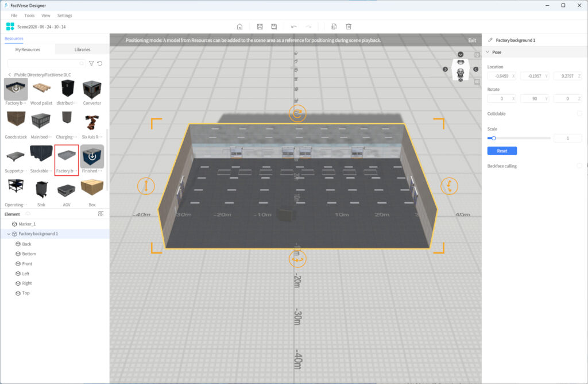This screenshot has height=384, width=588.
Task: Click the Save As icon in the toolbar
Action: (274, 26)
